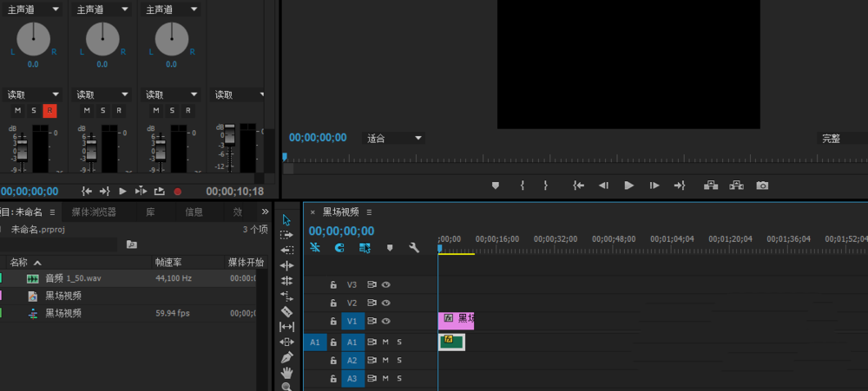
Task: Select the Pen tool
Action: click(x=286, y=357)
